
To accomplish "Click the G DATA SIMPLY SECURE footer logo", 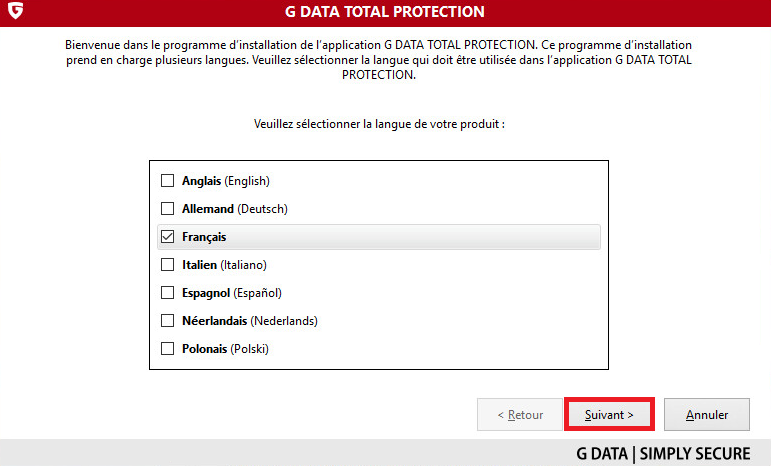I will (x=663, y=453).
